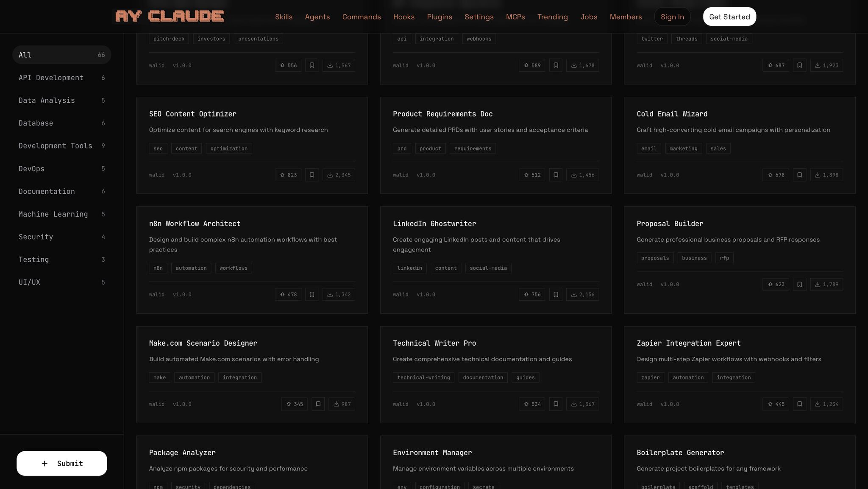The image size is (868, 489).
Task: Click the Submit button with plus
Action: point(62,463)
